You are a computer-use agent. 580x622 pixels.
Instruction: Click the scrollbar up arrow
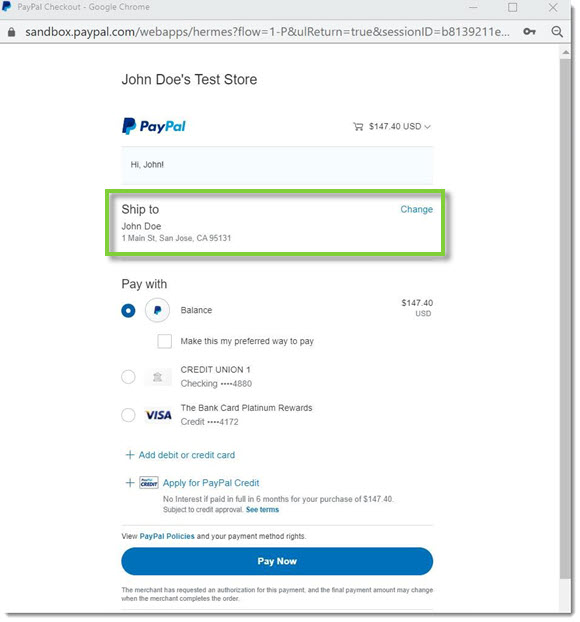pyautogui.click(x=566, y=52)
